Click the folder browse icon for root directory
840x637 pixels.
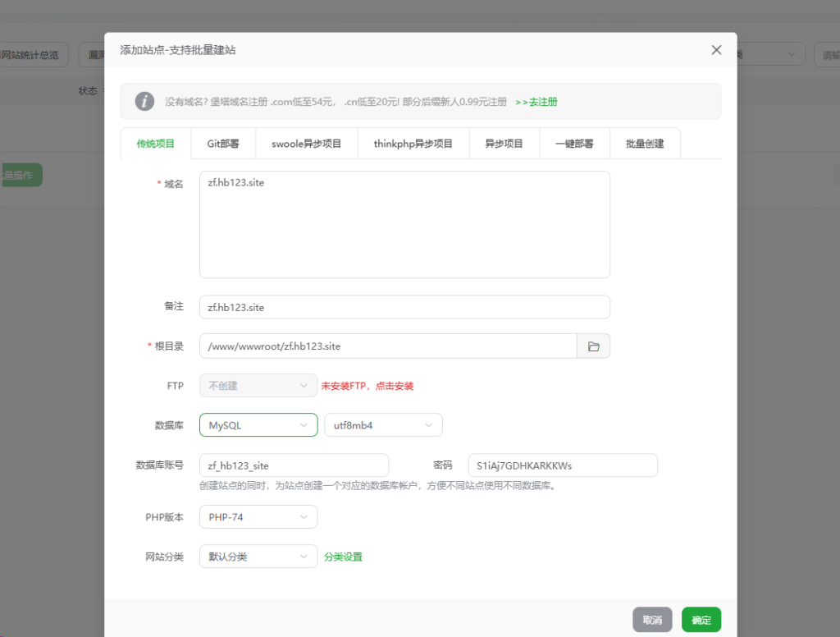(593, 346)
